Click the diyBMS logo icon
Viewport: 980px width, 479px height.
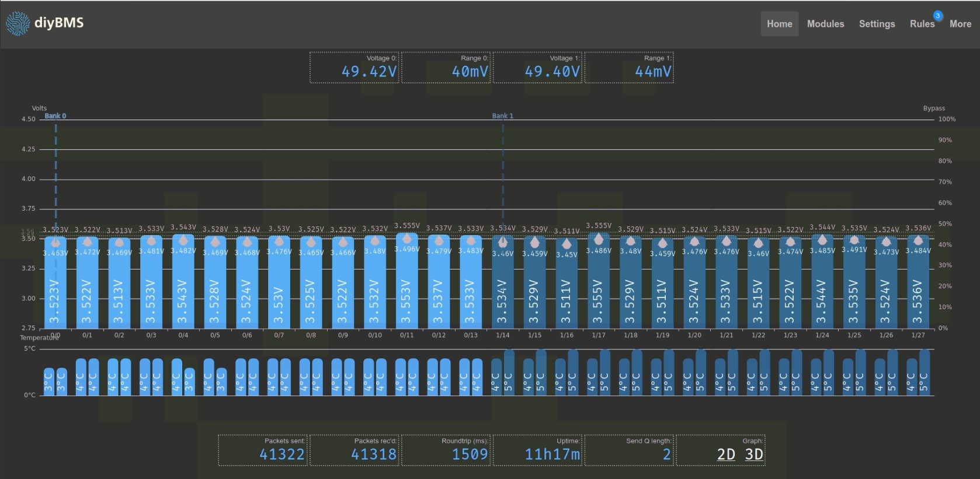(18, 23)
